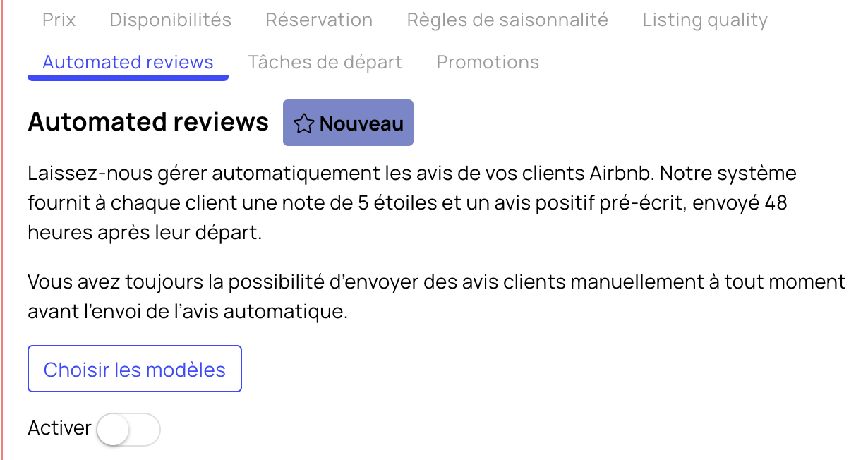The height and width of the screenshot is (460, 868).
Task: Click the Choisir les modèles button
Action: coord(135,369)
